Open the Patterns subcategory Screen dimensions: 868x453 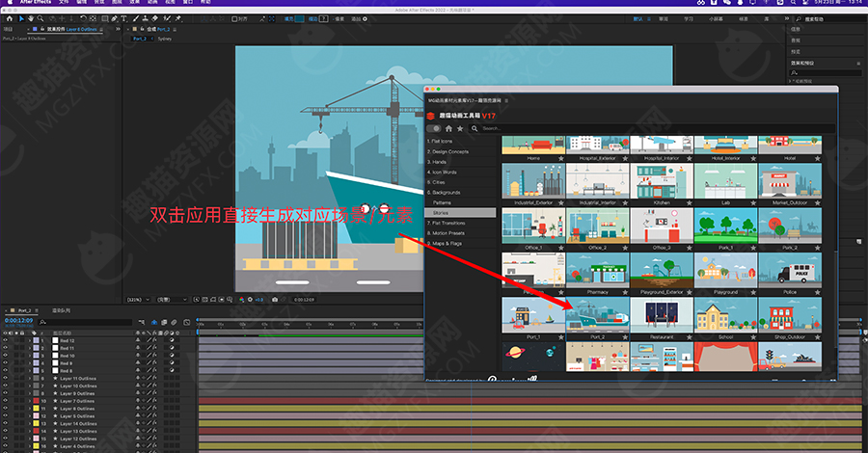(x=442, y=202)
